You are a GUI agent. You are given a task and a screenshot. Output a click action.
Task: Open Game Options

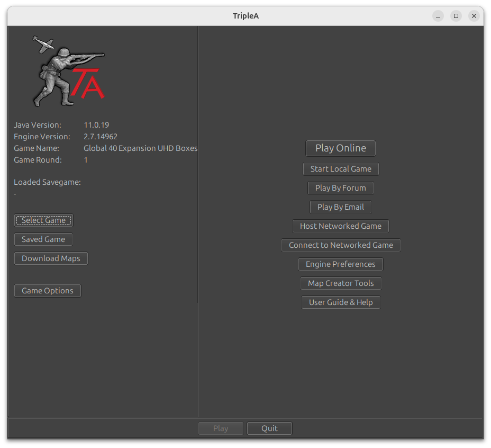point(47,291)
